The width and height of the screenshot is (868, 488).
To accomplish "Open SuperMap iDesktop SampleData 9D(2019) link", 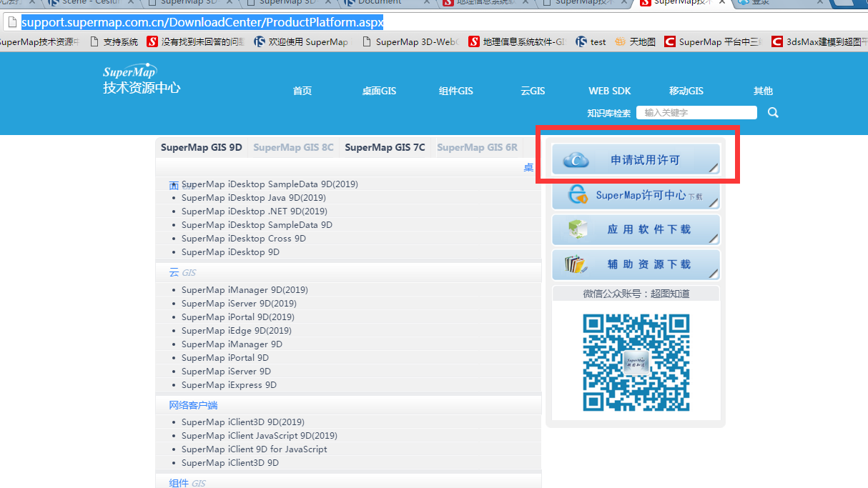I will pos(270,184).
